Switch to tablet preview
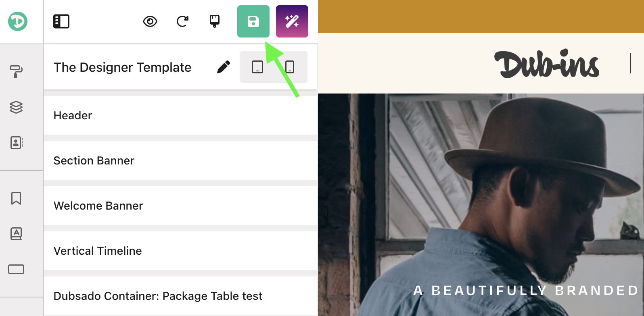Viewport: 644px width, 316px height. [x=257, y=67]
